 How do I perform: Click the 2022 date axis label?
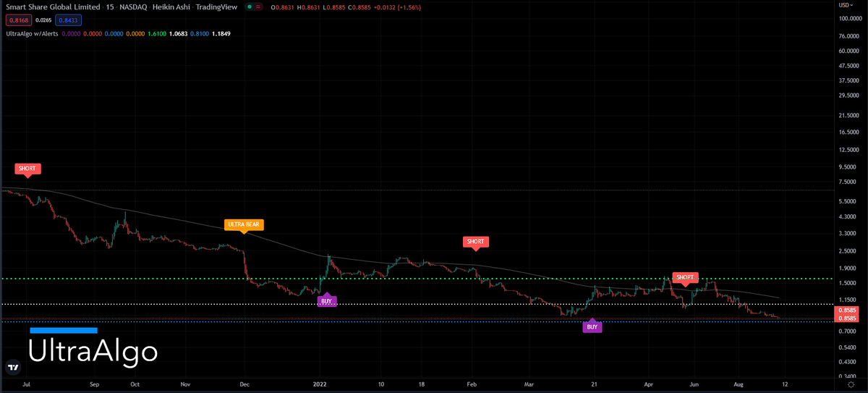pos(321,384)
